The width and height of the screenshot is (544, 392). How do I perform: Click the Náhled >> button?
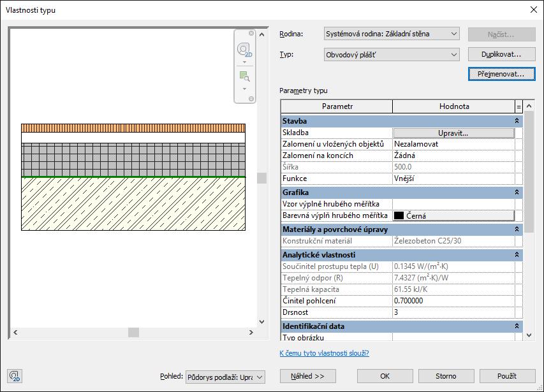click(308, 376)
